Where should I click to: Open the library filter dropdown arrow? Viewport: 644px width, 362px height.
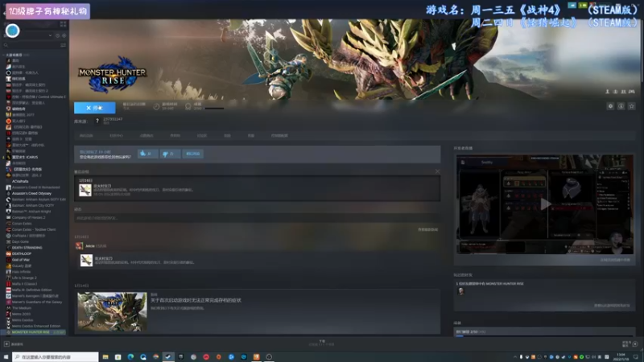coord(50,35)
